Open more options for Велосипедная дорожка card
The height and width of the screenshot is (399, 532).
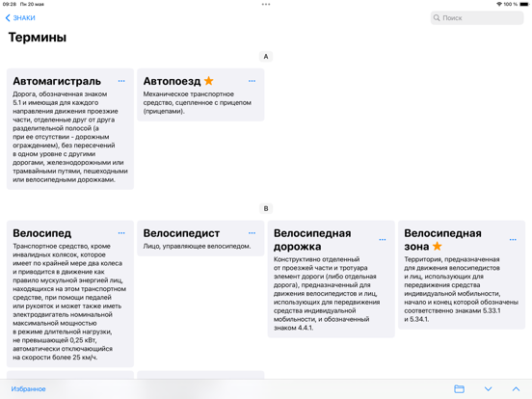coord(383,240)
